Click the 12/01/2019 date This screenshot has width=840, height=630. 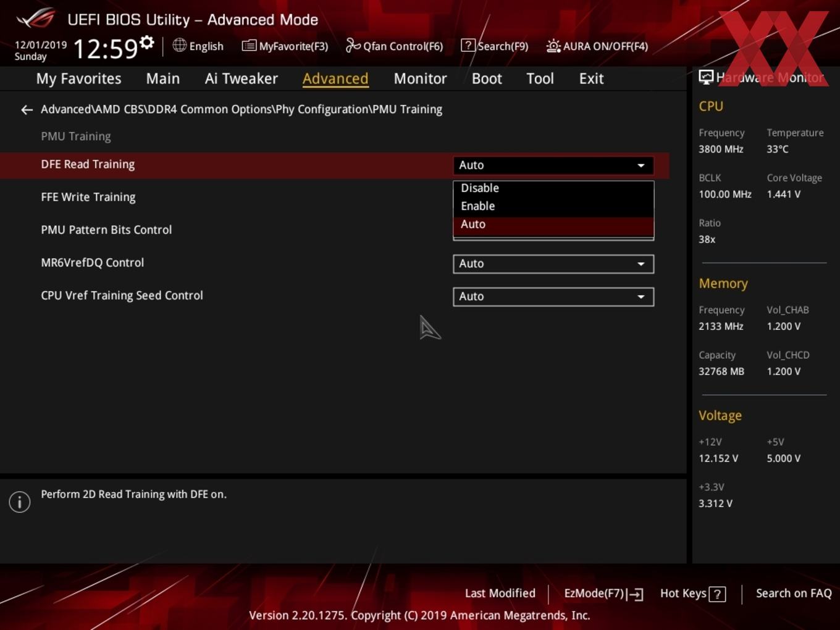pyautogui.click(x=41, y=45)
